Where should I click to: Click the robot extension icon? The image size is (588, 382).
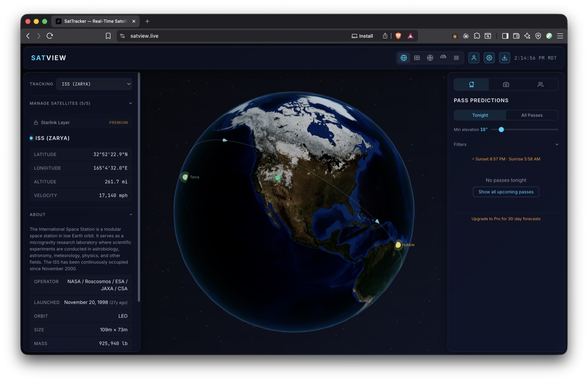(466, 36)
